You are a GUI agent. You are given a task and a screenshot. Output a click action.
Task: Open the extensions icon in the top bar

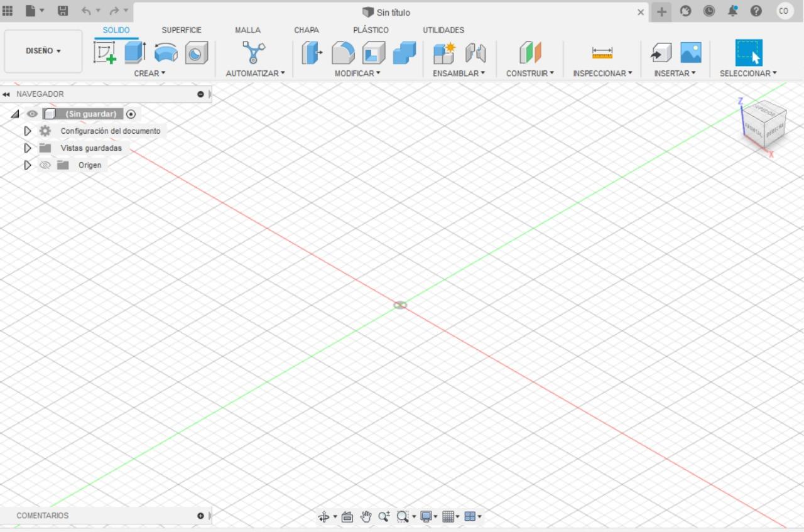[686, 11]
